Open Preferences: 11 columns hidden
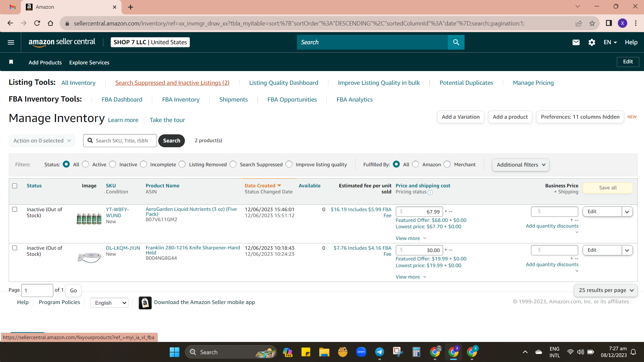 pos(580,117)
